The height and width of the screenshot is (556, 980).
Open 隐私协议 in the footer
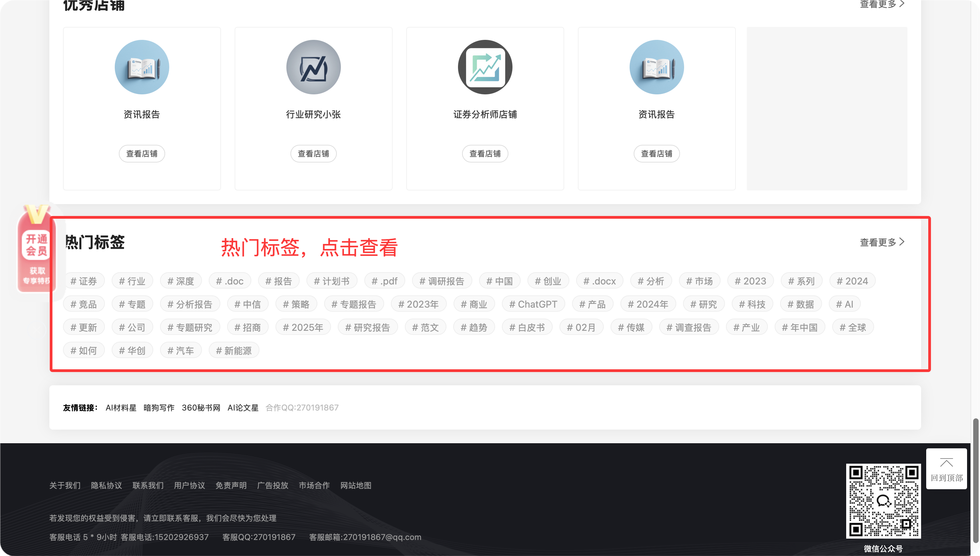107,485
